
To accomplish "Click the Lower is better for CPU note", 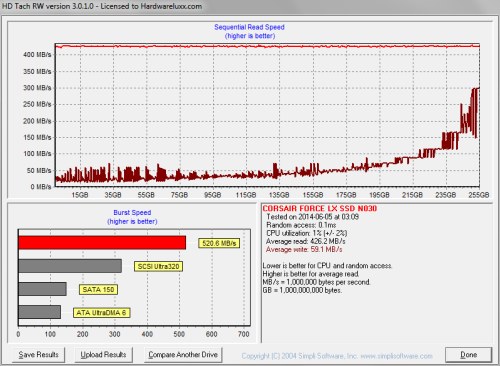I will (x=327, y=266).
